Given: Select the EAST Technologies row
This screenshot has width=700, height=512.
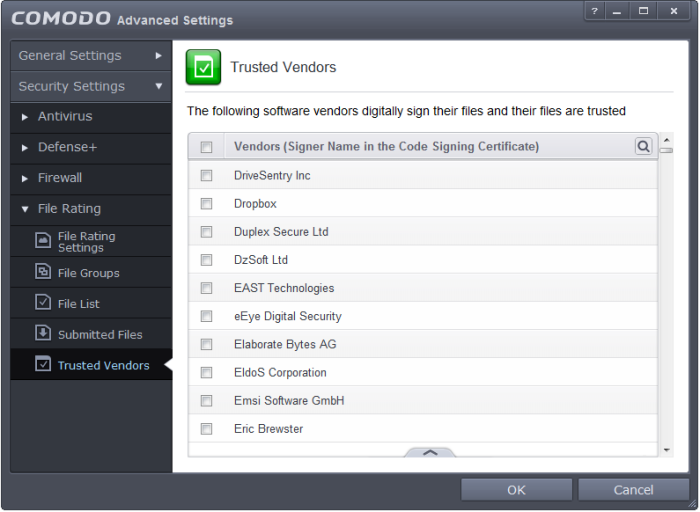Looking at the screenshot, I should [423, 288].
